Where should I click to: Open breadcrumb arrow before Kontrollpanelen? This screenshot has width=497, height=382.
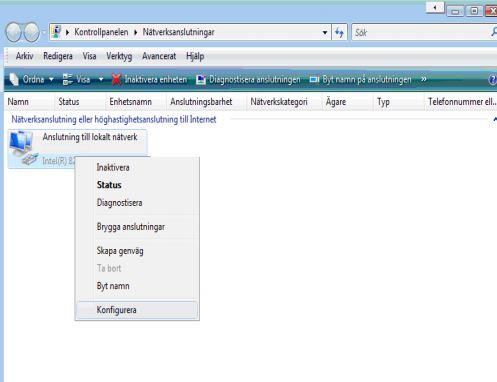[x=67, y=32]
